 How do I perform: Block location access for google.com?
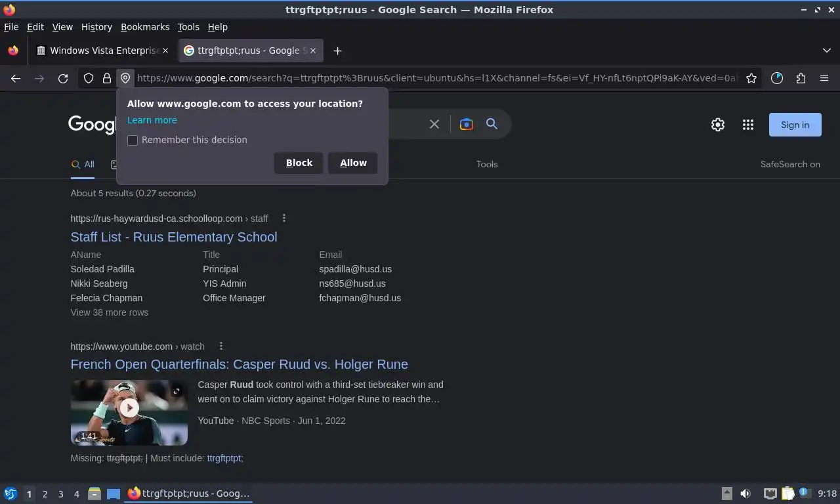click(299, 163)
